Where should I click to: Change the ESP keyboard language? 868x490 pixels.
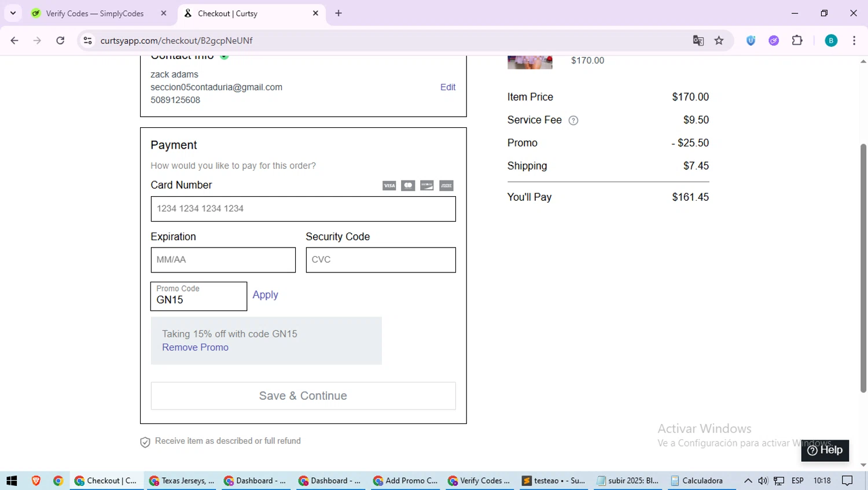(797, 481)
